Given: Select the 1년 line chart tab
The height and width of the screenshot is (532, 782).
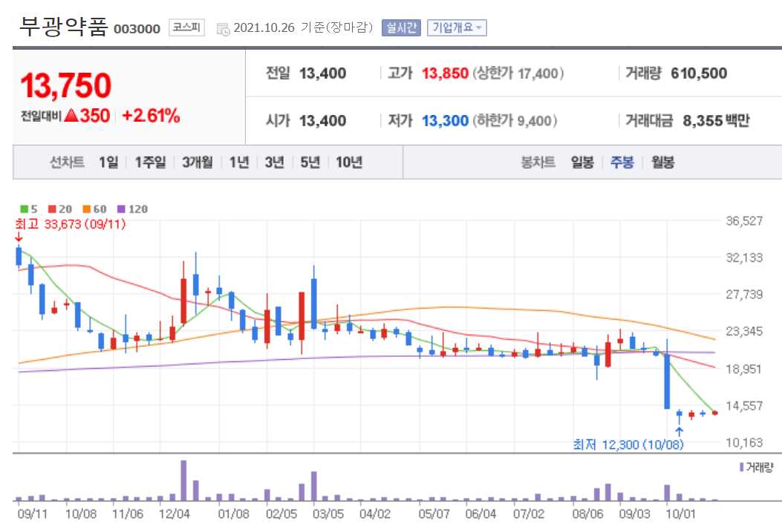Looking at the screenshot, I should (239, 162).
